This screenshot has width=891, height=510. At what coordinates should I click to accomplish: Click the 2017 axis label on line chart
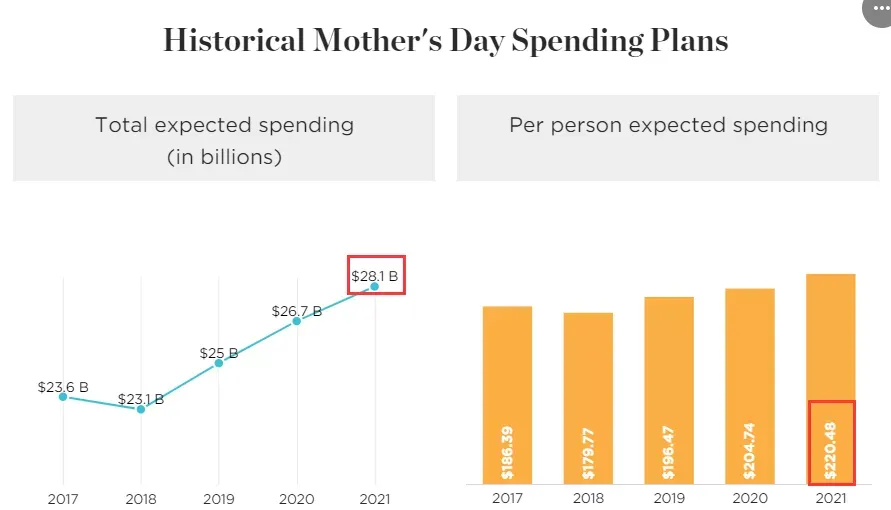(x=63, y=499)
